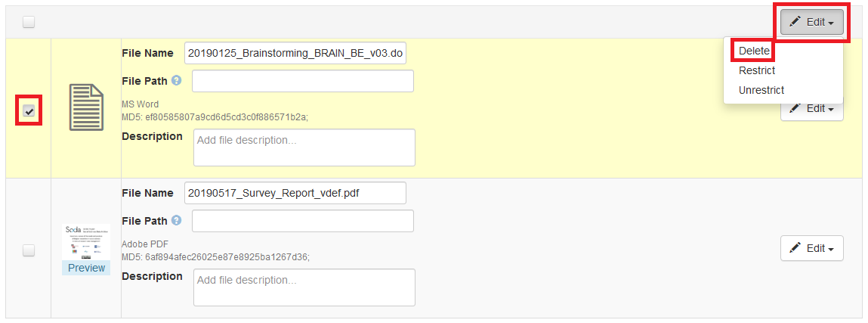868x323 pixels.
Task: Click the Preview link under the PDF thumbnail
Action: click(x=86, y=268)
